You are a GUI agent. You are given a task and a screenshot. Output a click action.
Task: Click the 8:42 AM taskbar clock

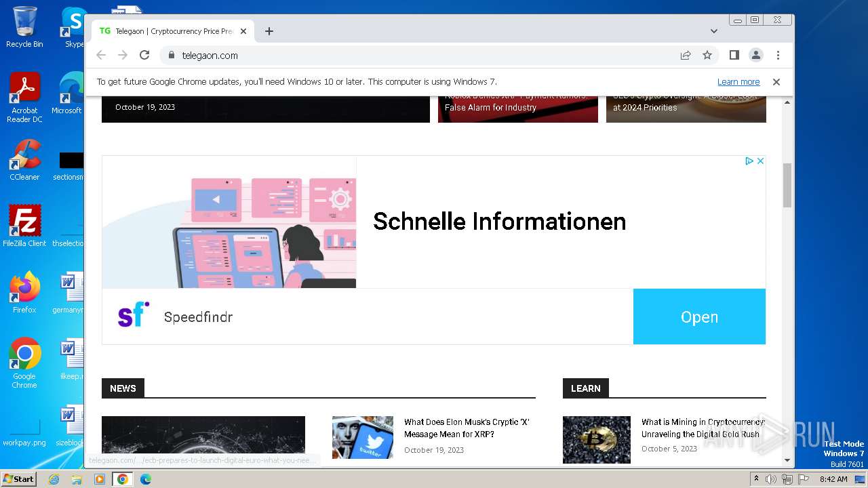pyautogui.click(x=833, y=479)
